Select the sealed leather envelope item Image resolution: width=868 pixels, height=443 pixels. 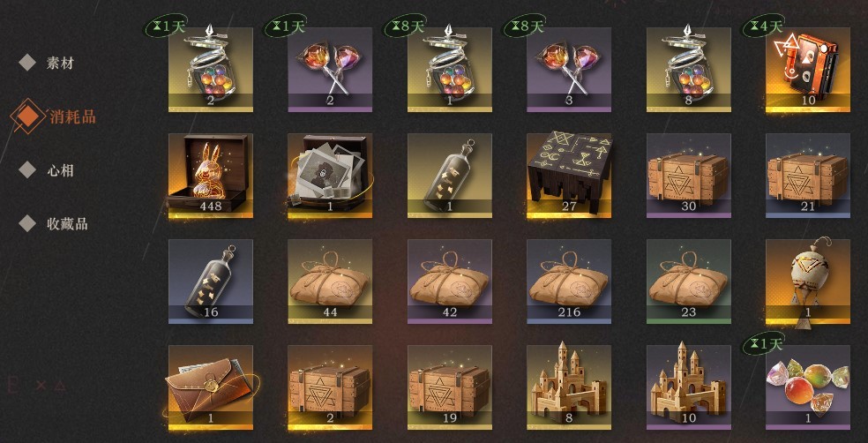[x=210, y=387]
